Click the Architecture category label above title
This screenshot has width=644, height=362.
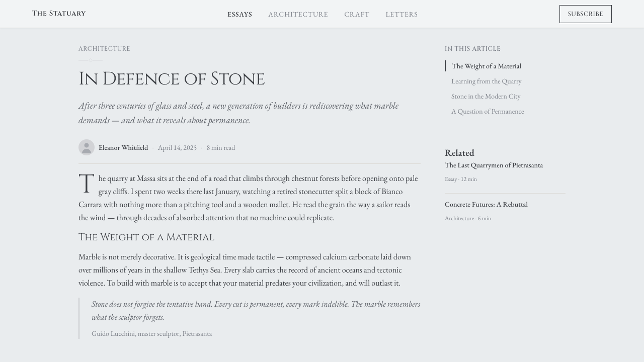coord(104,49)
